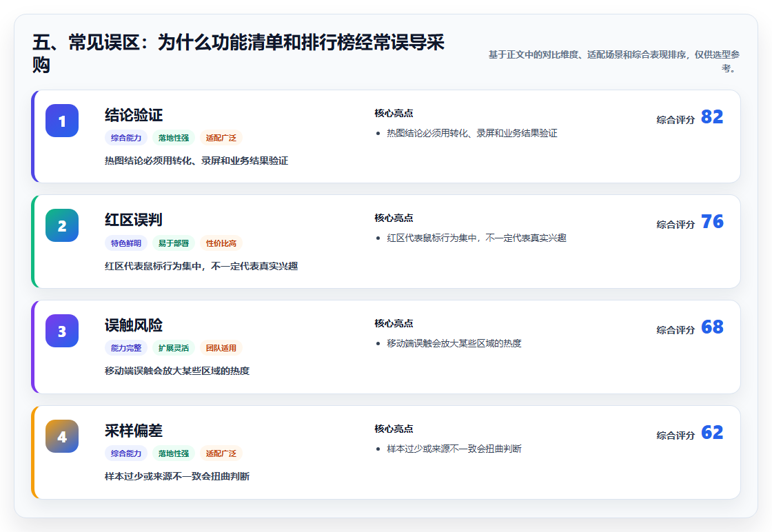772x532 pixels.
Task: Click description under 采样偏差 tags
Action: click(176, 476)
